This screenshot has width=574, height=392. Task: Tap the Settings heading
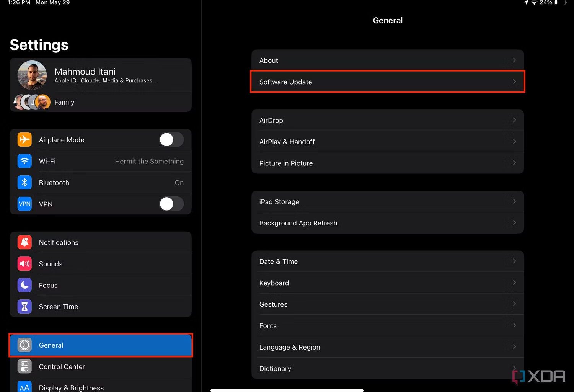[x=39, y=45]
